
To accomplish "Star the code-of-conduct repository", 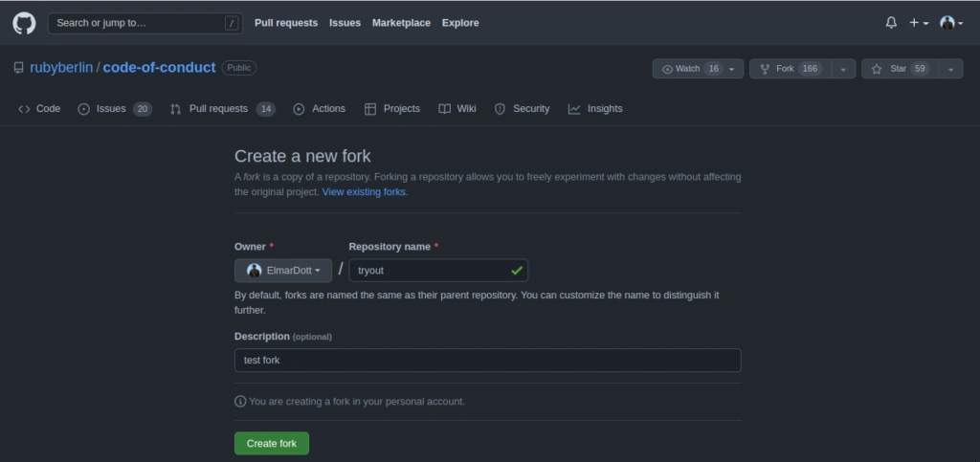I will [900, 69].
